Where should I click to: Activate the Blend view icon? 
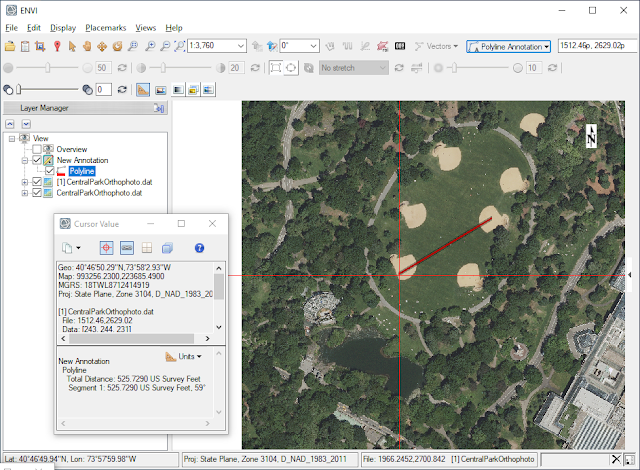point(178,90)
